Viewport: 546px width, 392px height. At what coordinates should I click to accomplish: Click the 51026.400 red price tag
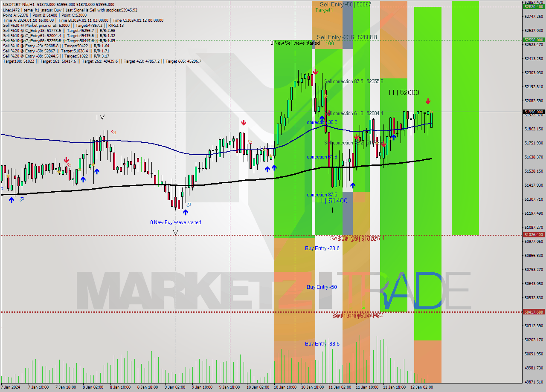pos(534,234)
